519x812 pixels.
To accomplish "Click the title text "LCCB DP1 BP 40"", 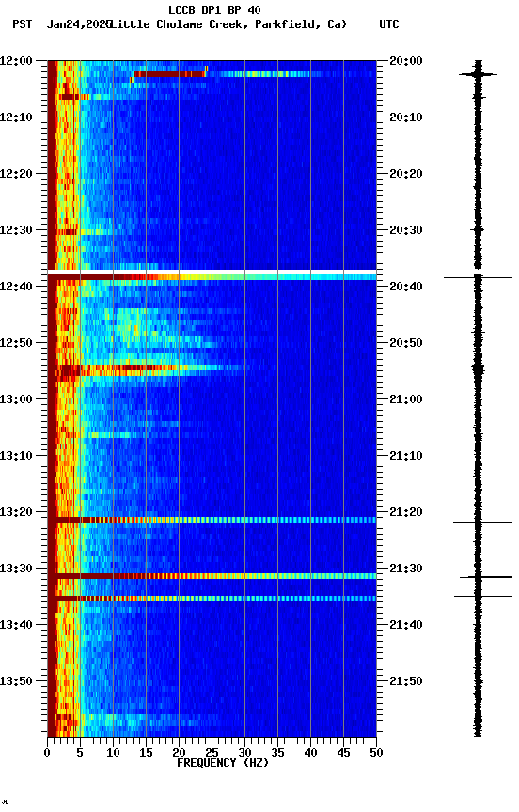I will [x=214, y=9].
